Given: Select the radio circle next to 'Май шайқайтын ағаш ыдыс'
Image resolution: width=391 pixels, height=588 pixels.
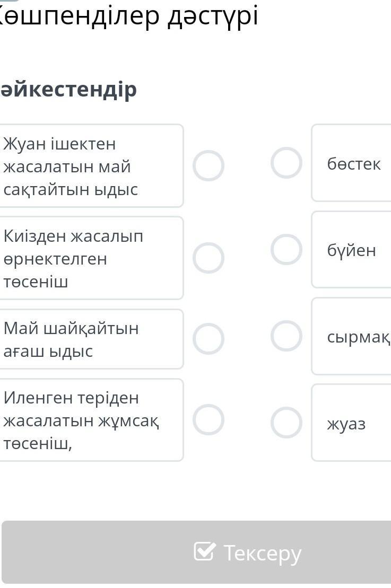Looking at the screenshot, I should pyautogui.click(x=208, y=339).
